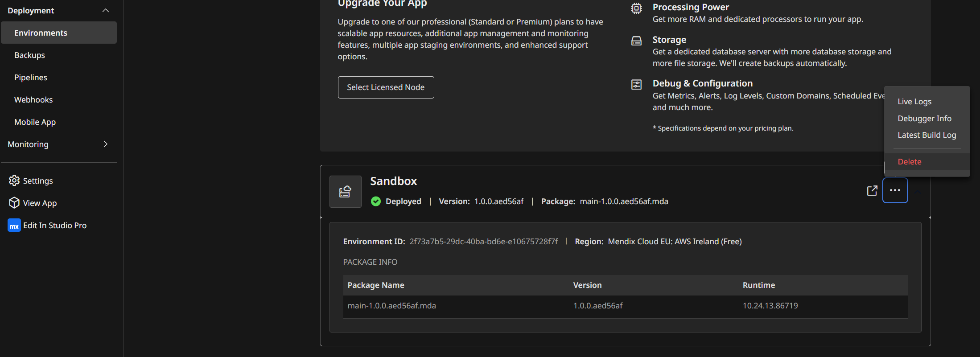This screenshot has height=357, width=980.
Task: Click the Region value Mendix Cloud EU
Action: pos(675,242)
